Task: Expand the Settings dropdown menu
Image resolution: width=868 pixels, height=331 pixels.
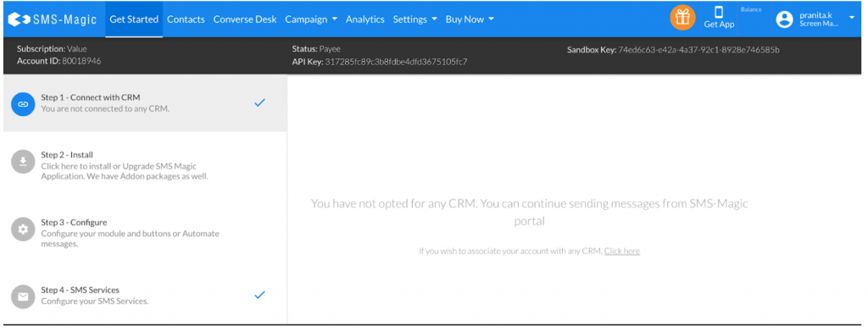Action: (x=415, y=19)
